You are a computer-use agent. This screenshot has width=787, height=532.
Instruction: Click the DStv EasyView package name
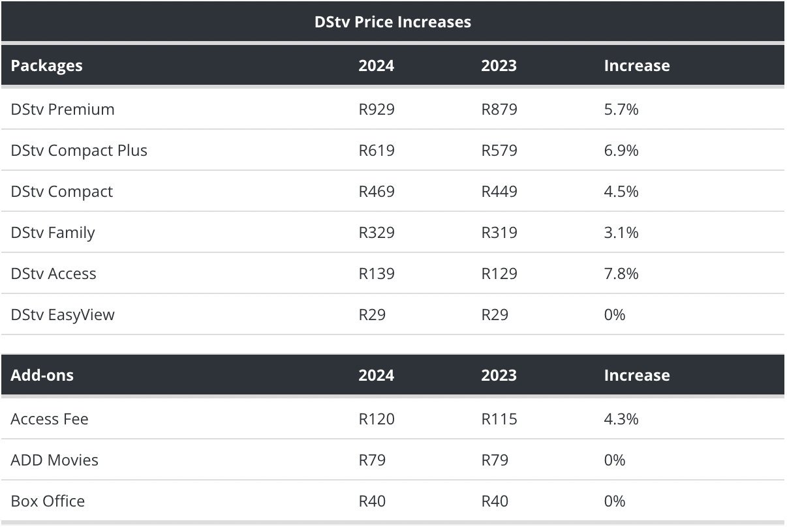click(63, 315)
